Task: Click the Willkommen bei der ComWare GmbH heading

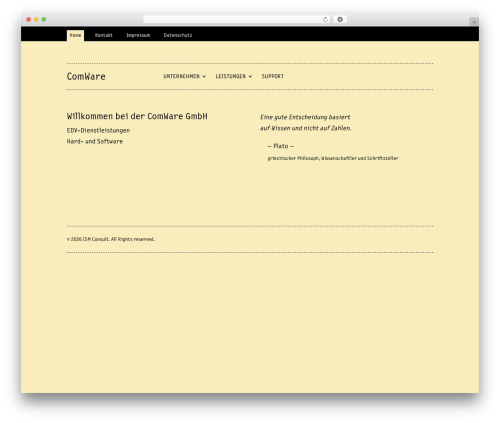Action: click(x=137, y=116)
